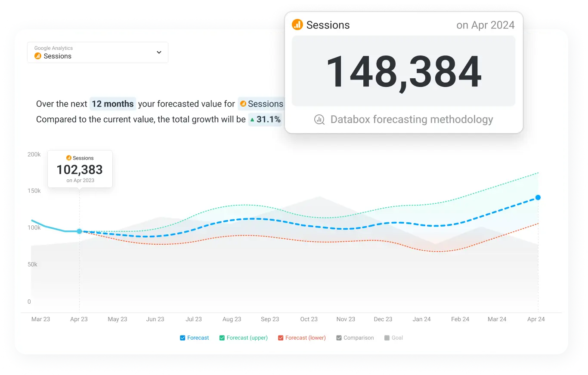Click the Sessions icon in the chart tooltip
This screenshot has height=375, width=588.
pos(69,158)
